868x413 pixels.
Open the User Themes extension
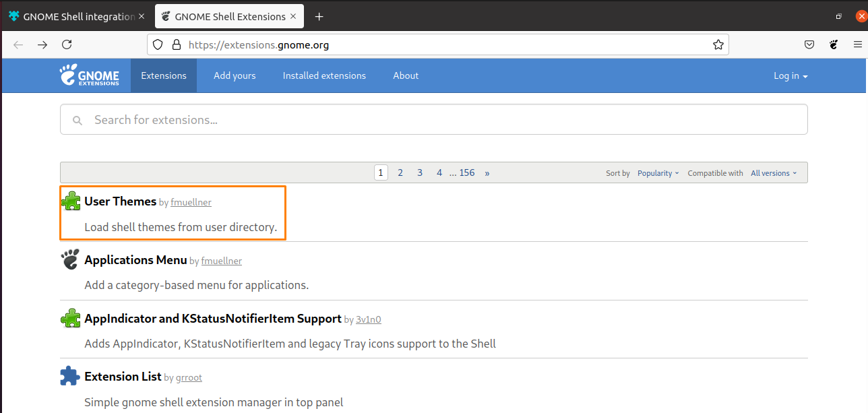[x=120, y=201]
